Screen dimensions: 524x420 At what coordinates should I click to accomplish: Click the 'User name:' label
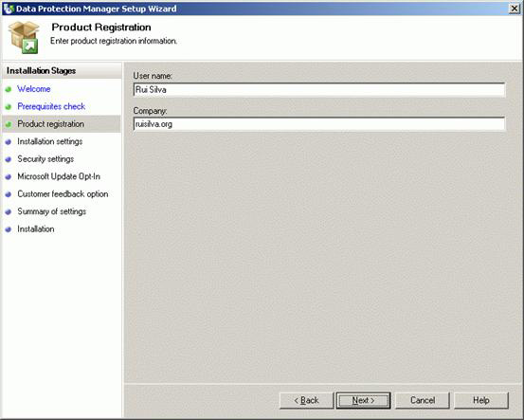click(x=153, y=76)
